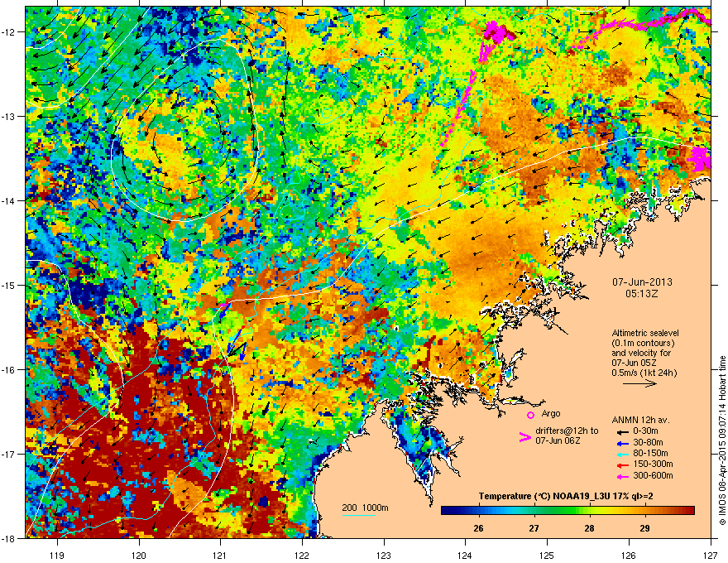This screenshot has height=563, width=728.
Task: Click latitude axis label -15
Action: click(x=9, y=285)
